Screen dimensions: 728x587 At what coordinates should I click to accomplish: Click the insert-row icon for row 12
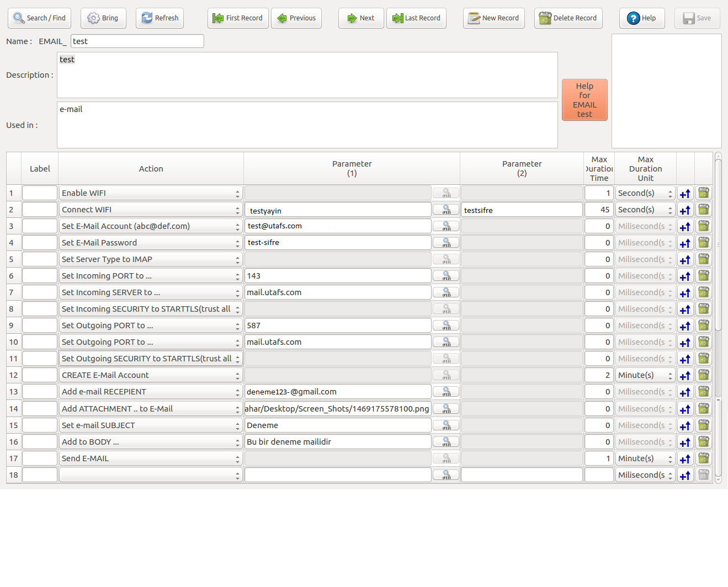coord(686,375)
